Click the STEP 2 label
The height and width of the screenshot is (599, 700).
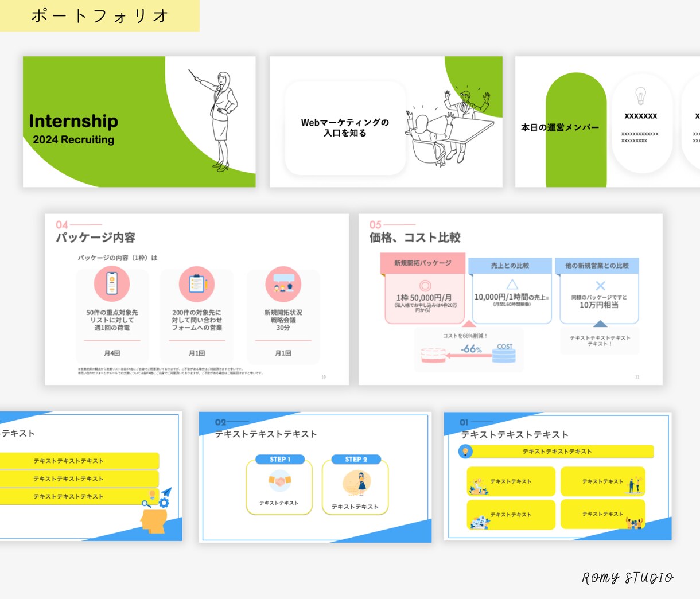pyautogui.click(x=356, y=460)
